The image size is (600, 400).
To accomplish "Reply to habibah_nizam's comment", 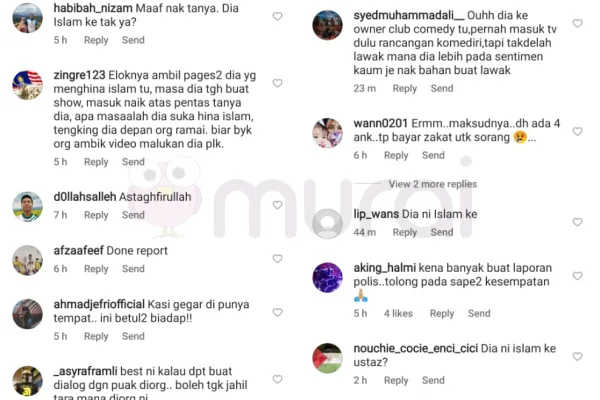I will tap(96, 40).
